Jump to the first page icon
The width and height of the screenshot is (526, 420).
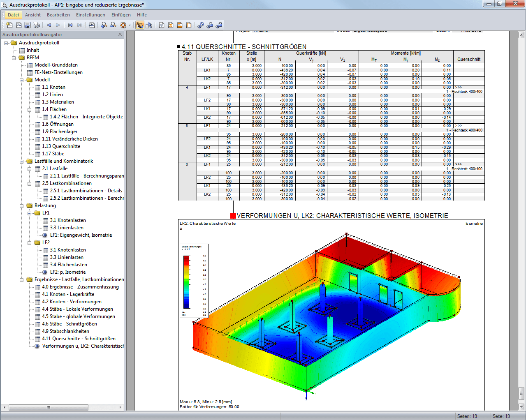(70, 25)
